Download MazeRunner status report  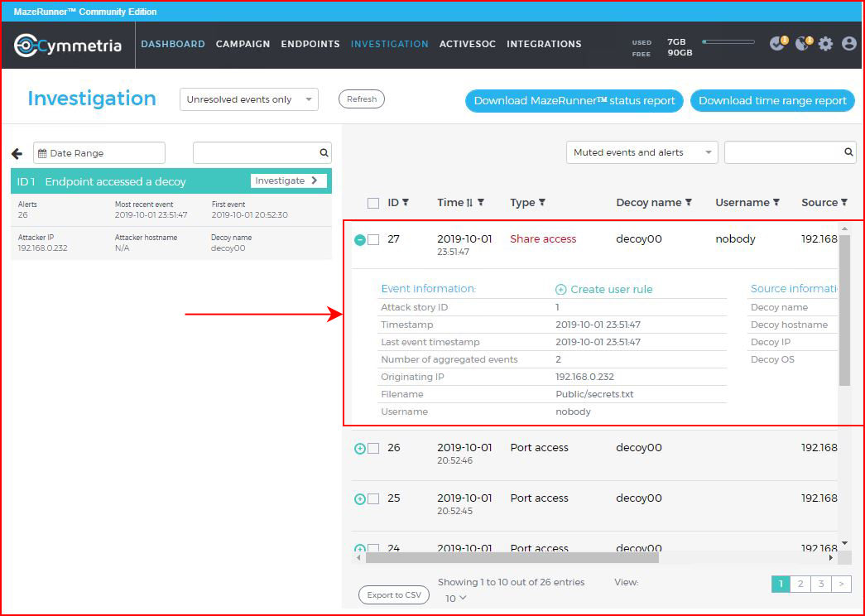pos(574,101)
